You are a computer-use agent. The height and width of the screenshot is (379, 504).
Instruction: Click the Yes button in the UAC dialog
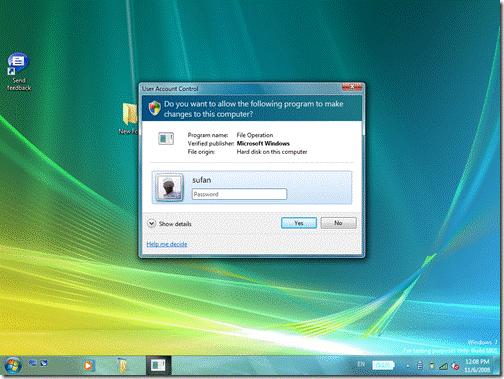[299, 223]
